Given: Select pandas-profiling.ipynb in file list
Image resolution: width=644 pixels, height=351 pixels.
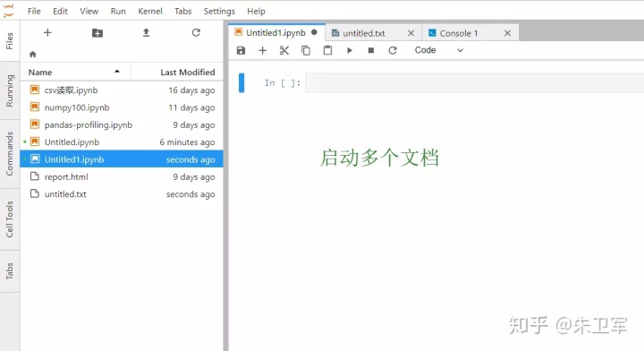Looking at the screenshot, I should coord(122,124).
